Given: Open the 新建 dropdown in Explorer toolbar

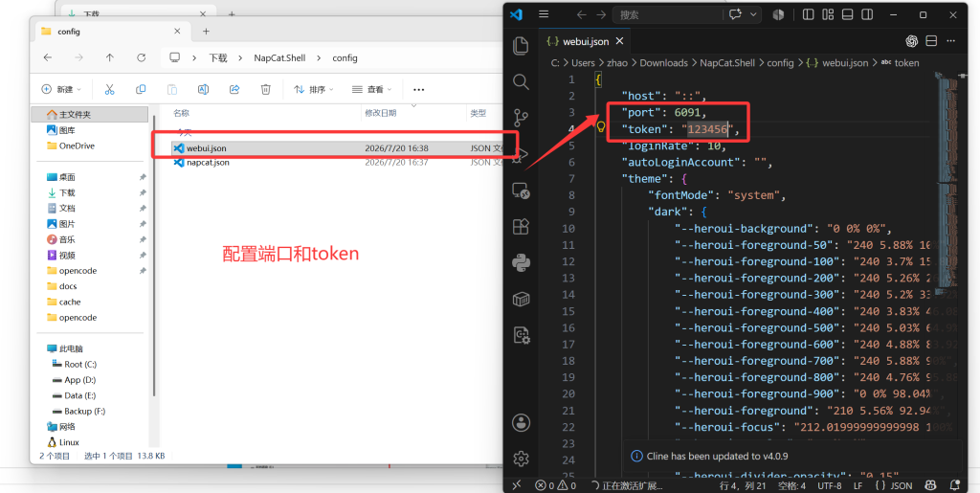Looking at the screenshot, I should pyautogui.click(x=61, y=89).
